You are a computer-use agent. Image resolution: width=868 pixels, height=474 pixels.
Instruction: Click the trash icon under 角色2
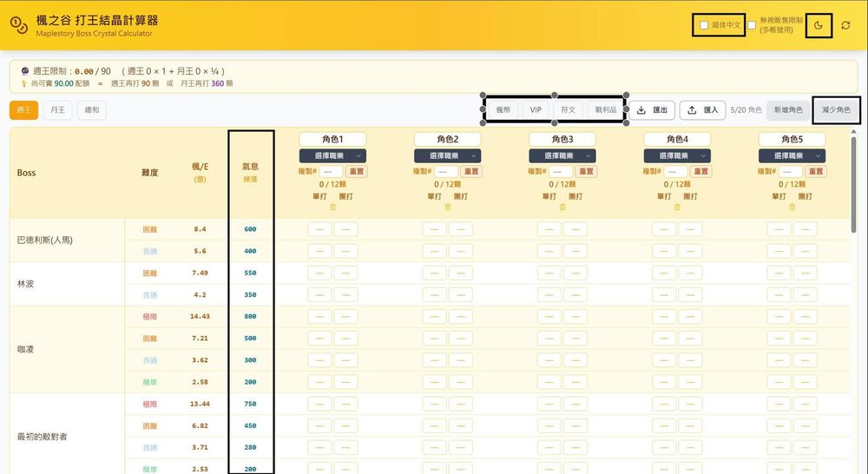447,207
